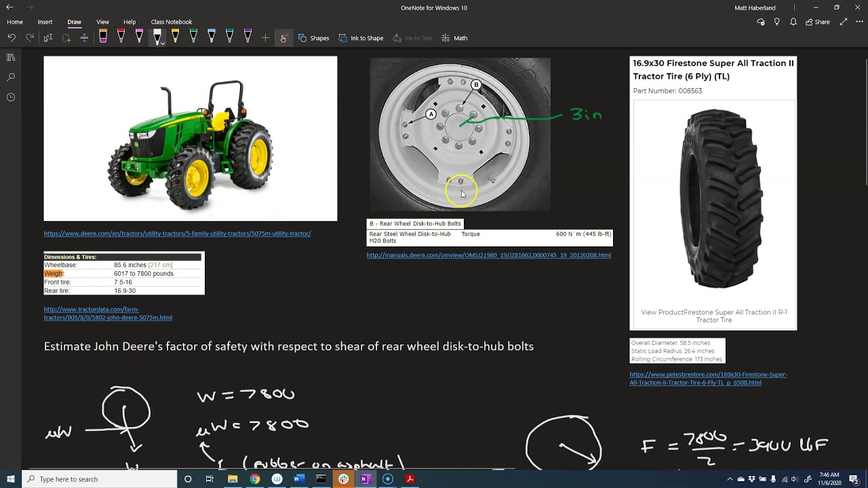Select the green pen

pyautogui.click(x=193, y=37)
